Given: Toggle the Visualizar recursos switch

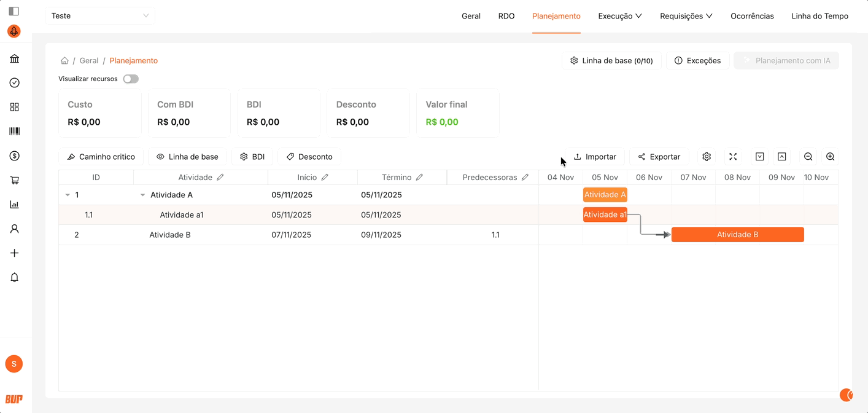Looking at the screenshot, I should [131, 79].
